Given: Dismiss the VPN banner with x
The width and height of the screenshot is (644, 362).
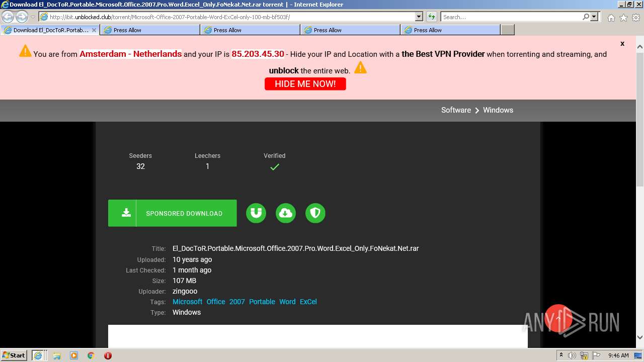Looking at the screenshot, I should pos(622,44).
